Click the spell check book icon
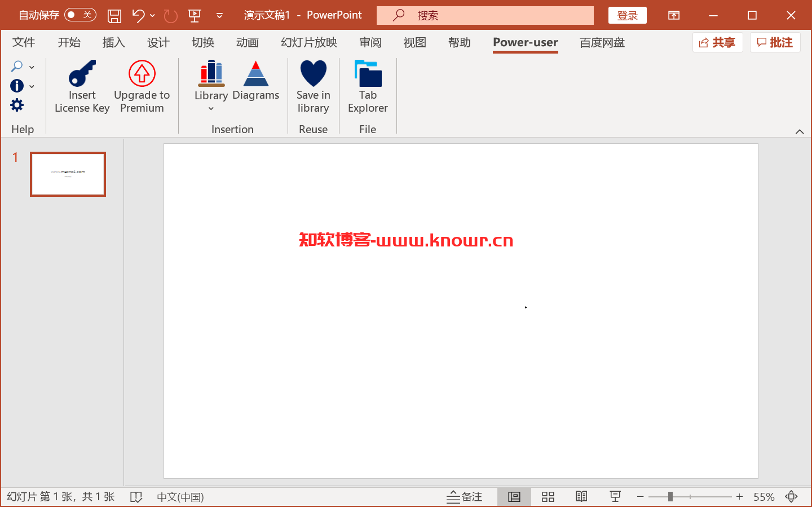Viewport: 812px width, 507px height. point(136,497)
